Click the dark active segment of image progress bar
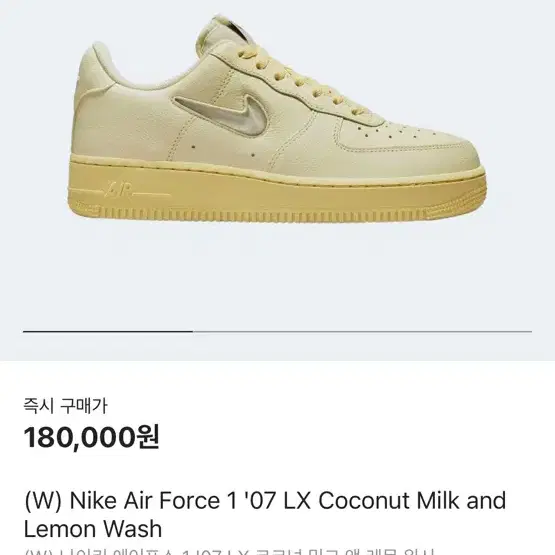The image size is (555, 555). tap(108, 332)
